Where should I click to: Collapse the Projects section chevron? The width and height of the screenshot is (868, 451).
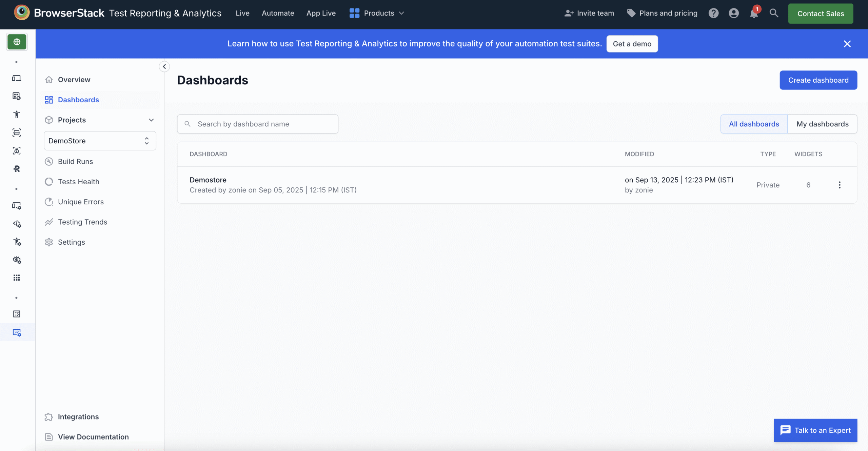(x=151, y=120)
